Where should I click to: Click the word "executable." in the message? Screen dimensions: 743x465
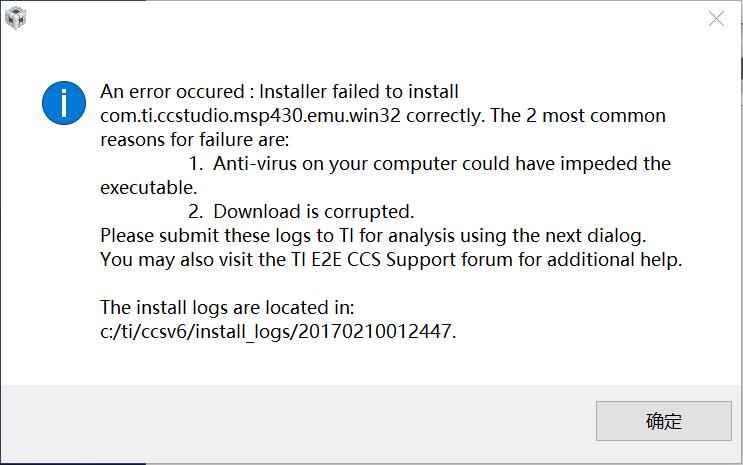148,187
